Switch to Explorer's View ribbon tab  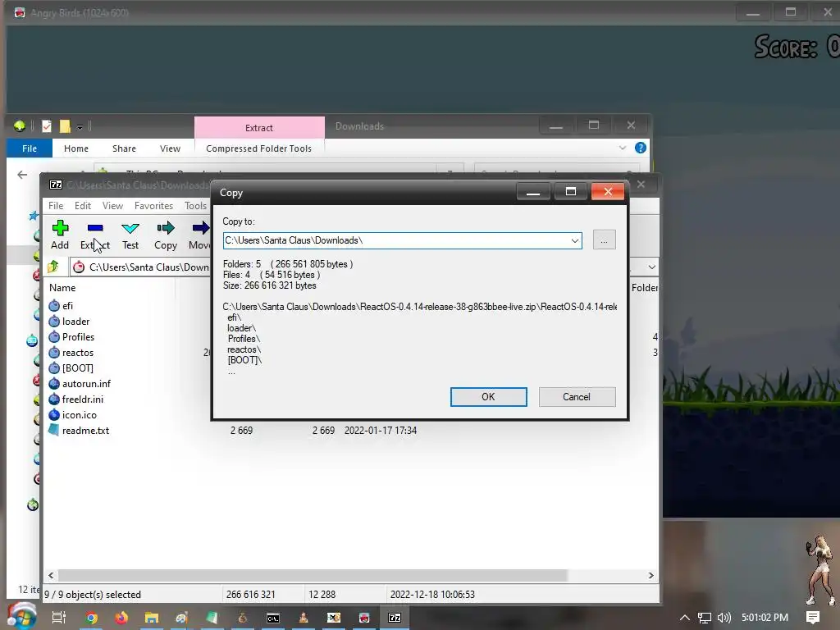point(171,148)
